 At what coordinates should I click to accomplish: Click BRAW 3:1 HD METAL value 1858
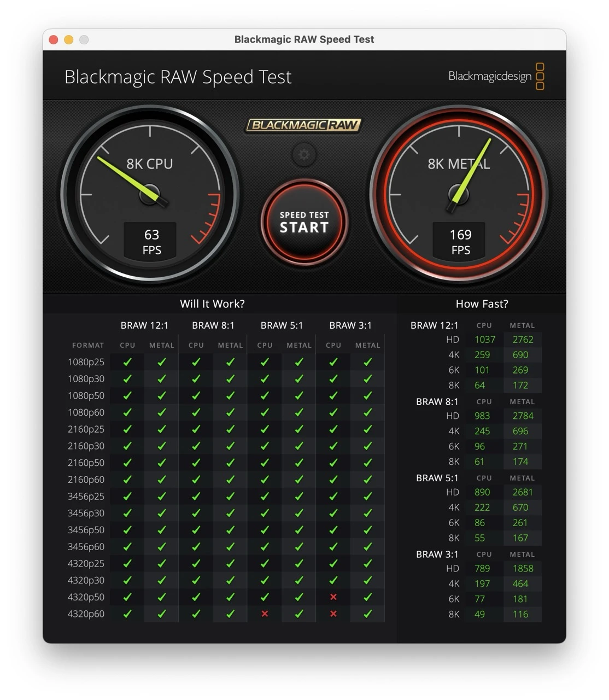pyautogui.click(x=523, y=569)
